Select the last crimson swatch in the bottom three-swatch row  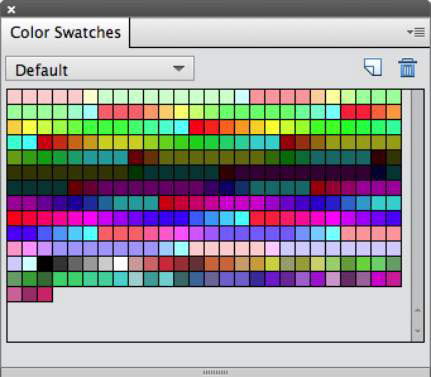click(x=45, y=294)
